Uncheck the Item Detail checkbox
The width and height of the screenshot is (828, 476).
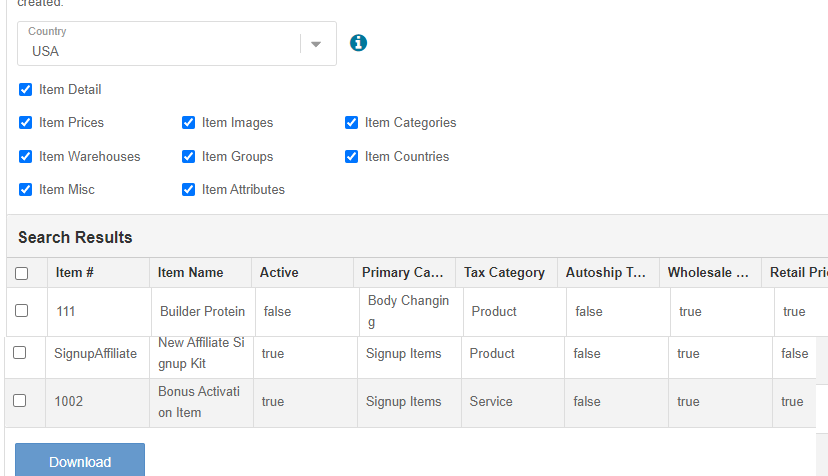[26, 90]
